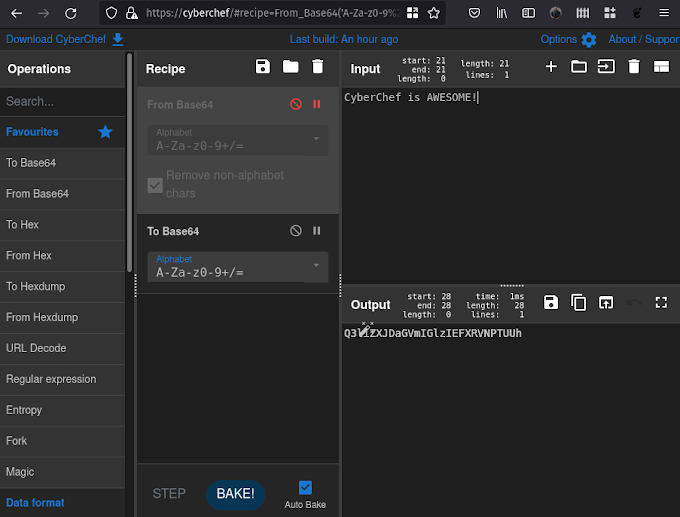Image resolution: width=680 pixels, height=517 pixels.
Task: Expand the Favourites category
Action: pos(62,132)
